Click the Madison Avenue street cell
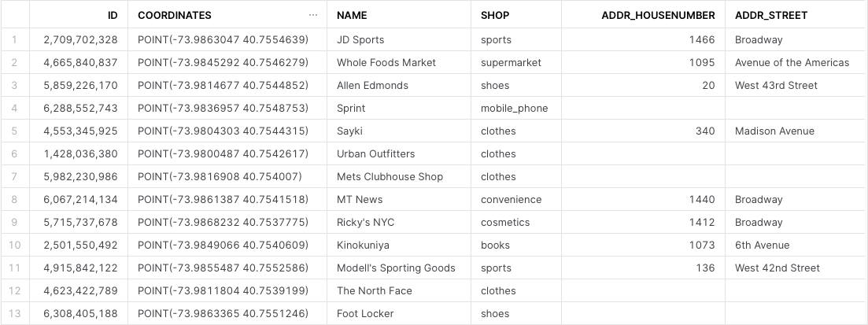This screenshot has height=325, width=868. point(774,131)
